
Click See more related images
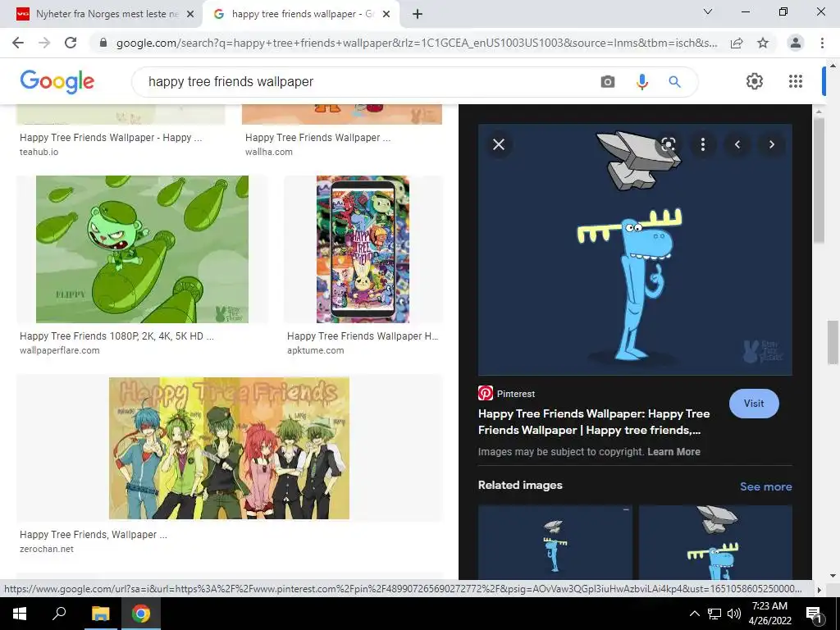(x=765, y=486)
